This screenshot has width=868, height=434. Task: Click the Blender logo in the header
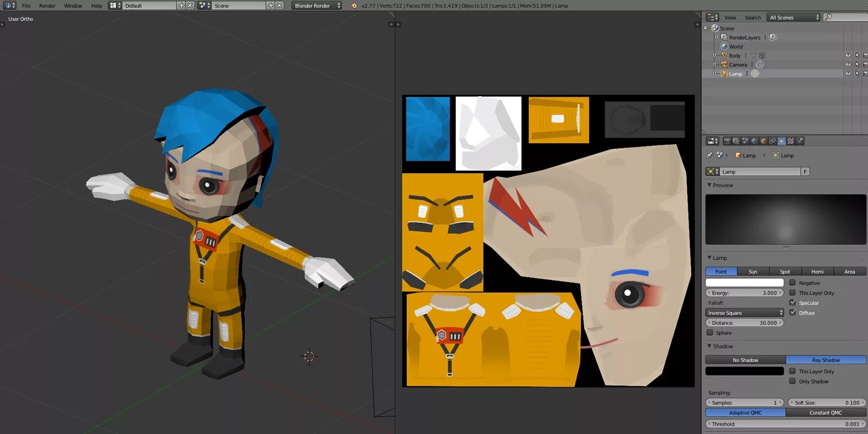pyautogui.click(x=354, y=5)
